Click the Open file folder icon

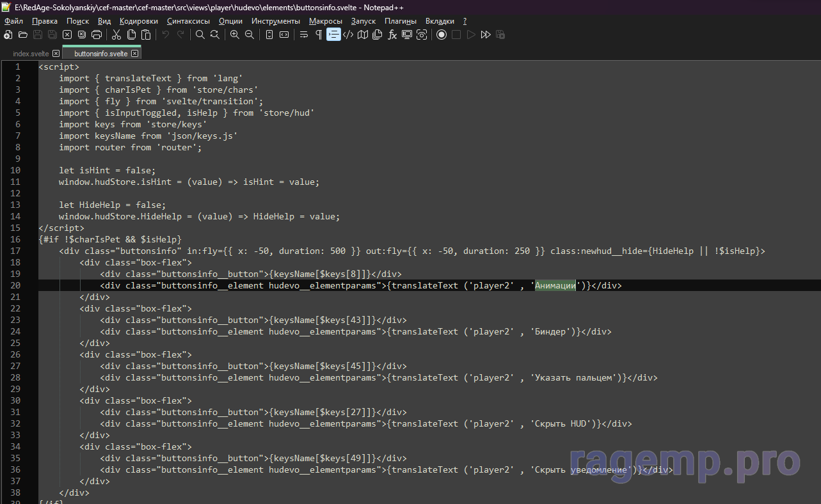[x=23, y=35]
